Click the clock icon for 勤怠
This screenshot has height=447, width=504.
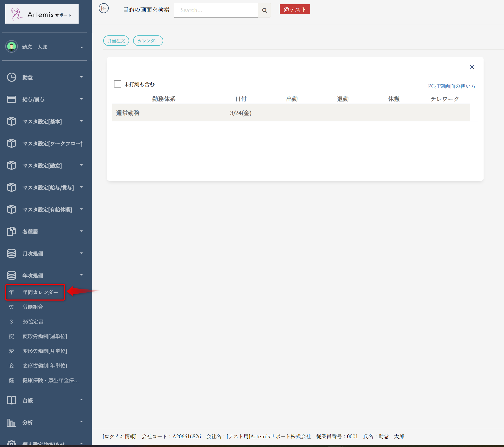point(12,77)
